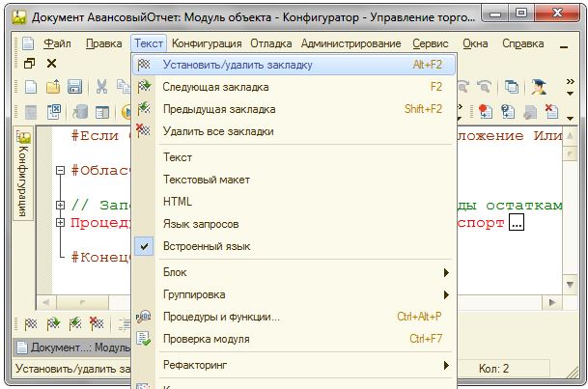
Task: Switch text mode to HTML
Action: click(178, 202)
